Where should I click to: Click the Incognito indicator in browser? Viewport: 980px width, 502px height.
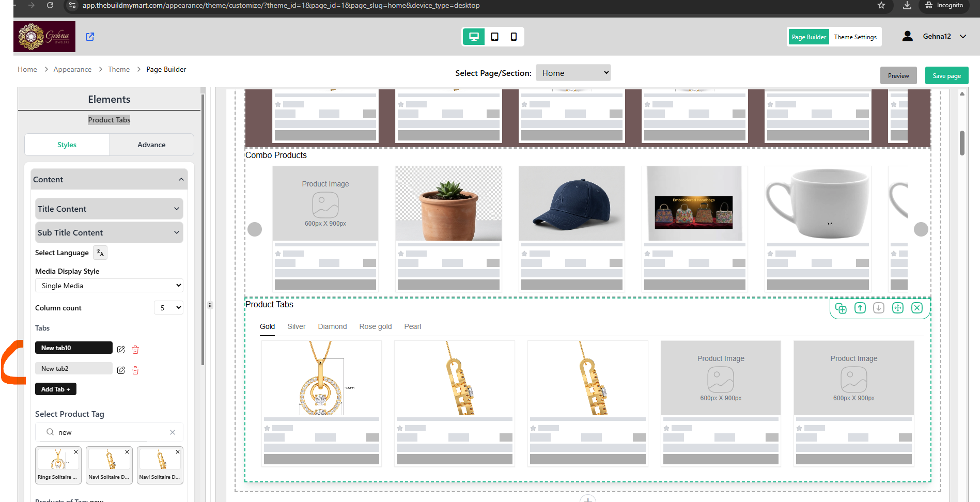point(944,5)
